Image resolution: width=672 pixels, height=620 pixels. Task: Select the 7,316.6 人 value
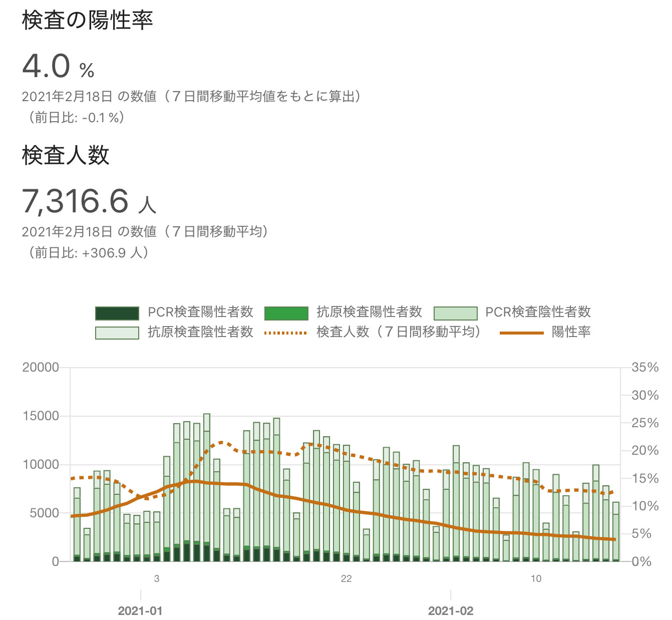89,201
